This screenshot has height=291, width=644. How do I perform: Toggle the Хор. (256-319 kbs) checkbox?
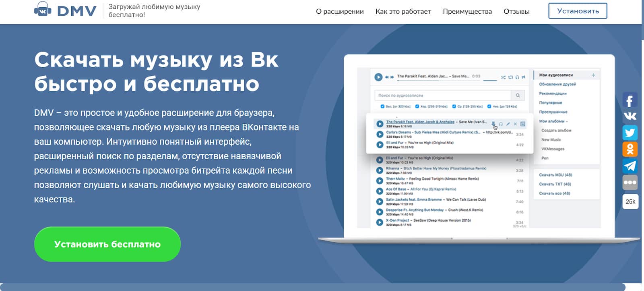pos(417,106)
